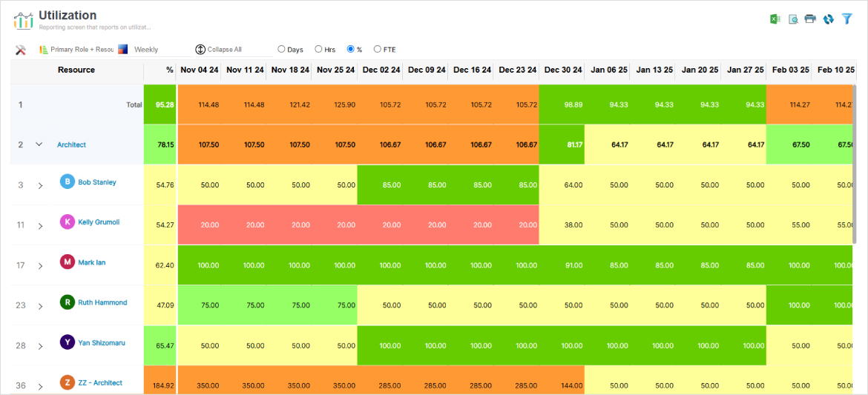Open print preview icon
The height and width of the screenshot is (395, 868).
(x=793, y=19)
